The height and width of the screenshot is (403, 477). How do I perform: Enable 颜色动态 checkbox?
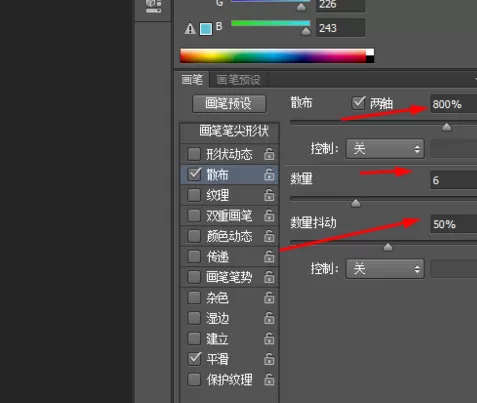pyautogui.click(x=194, y=236)
